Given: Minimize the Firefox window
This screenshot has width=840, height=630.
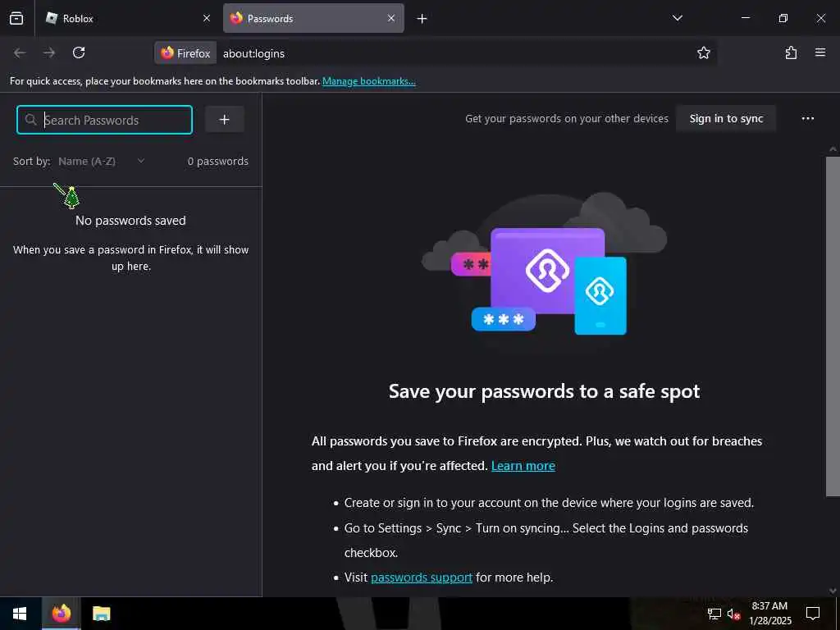Looking at the screenshot, I should tap(745, 18).
